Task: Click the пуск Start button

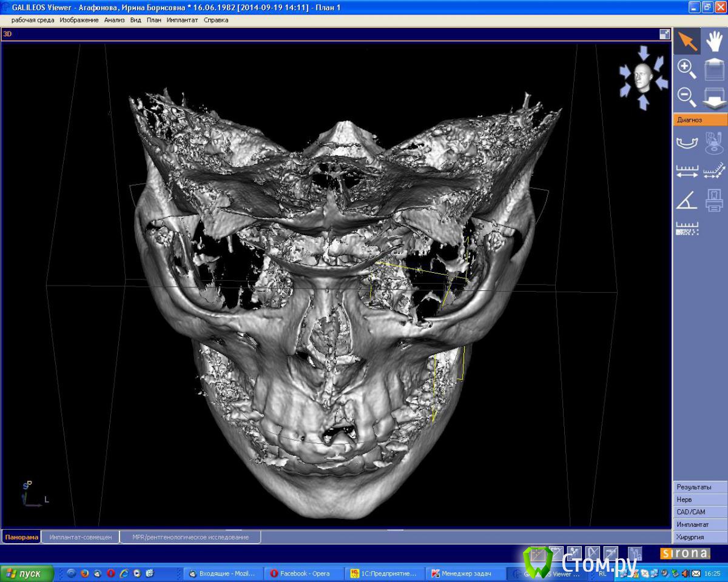Action: click(27, 574)
